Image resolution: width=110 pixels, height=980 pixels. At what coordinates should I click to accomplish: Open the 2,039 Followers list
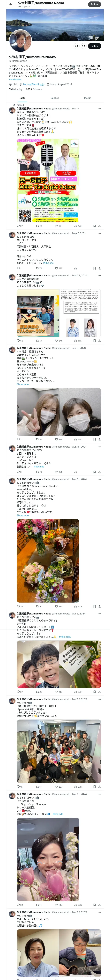(34, 89)
